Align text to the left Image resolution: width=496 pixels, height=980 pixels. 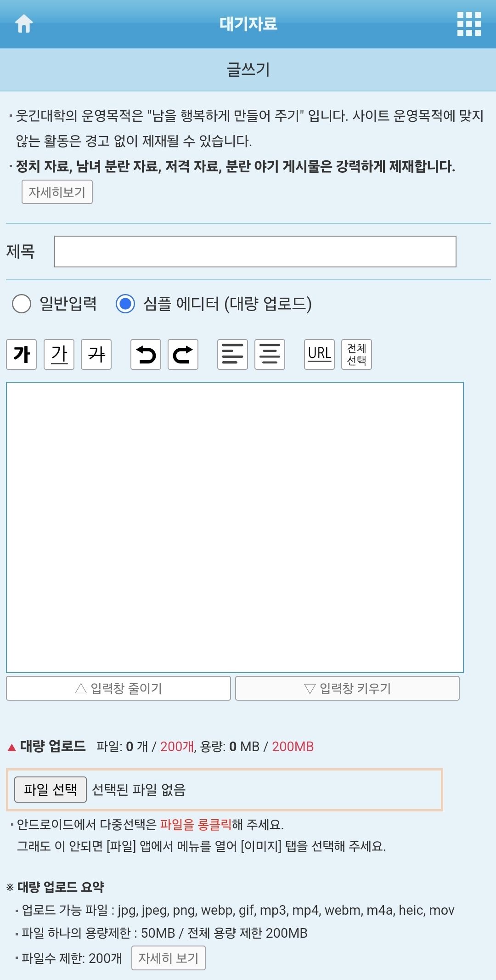[x=232, y=354]
